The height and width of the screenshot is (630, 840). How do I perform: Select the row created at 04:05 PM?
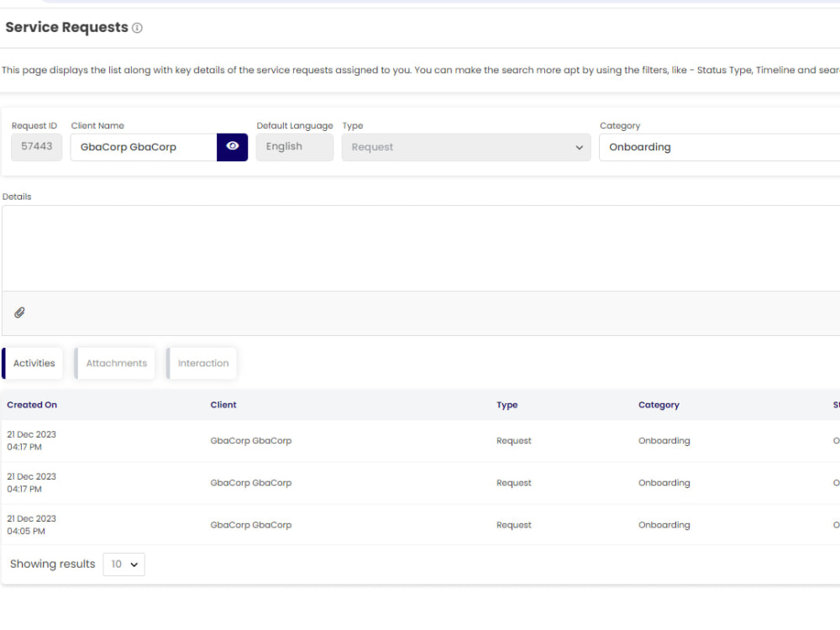pos(421,524)
